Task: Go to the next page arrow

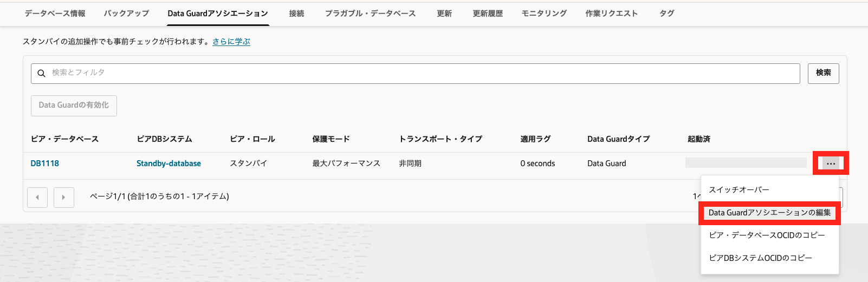Action: (x=64, y=198)
